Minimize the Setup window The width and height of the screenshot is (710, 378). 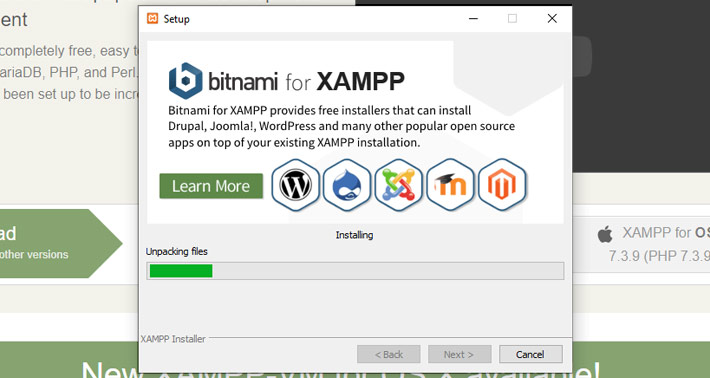473,19
